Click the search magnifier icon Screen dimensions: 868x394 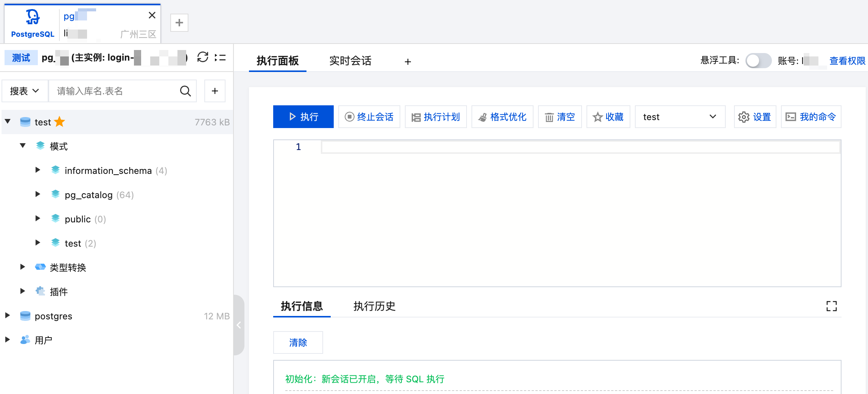pyautogui.click(x=185, y=91)
